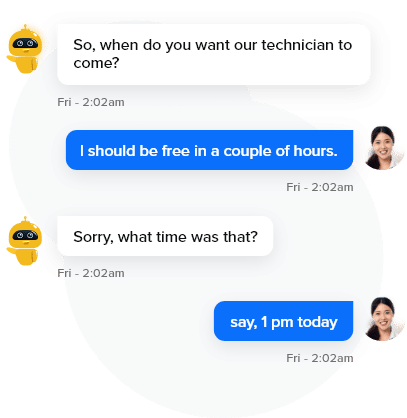Click the timestamp under "say, 1 pm today"
Viewport: 407px width, 418px height.
320,358
